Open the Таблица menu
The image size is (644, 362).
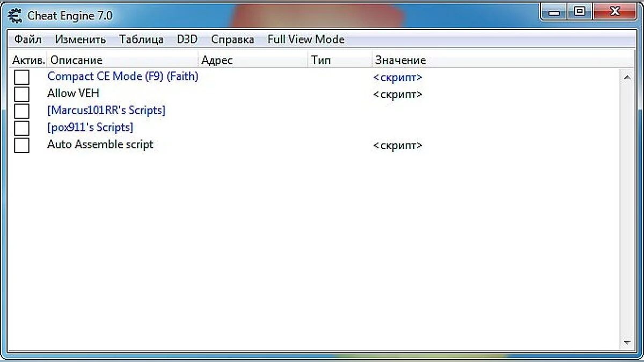click(141, 39)
